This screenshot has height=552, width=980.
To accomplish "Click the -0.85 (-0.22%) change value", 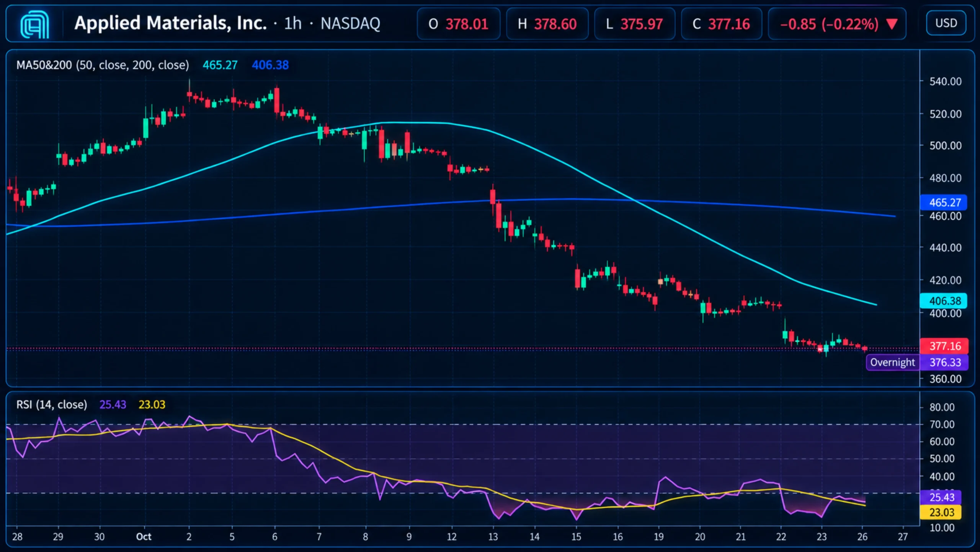I will pos(829,24).
